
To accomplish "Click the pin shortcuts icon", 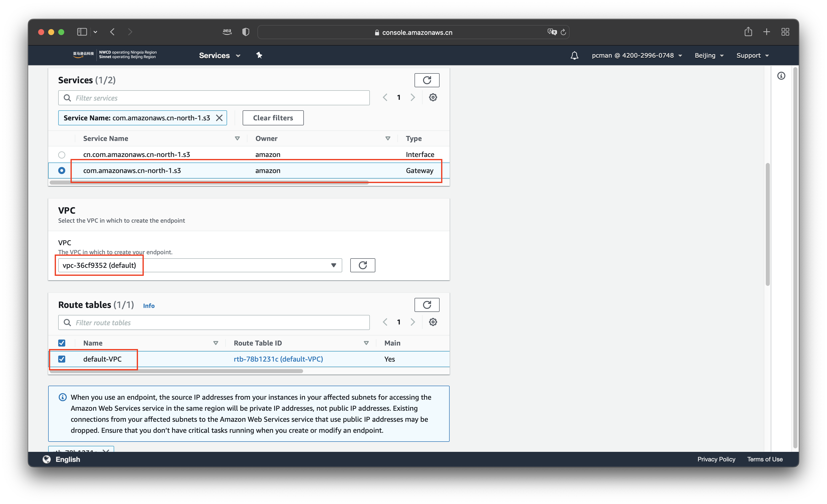I will point(259,55).
